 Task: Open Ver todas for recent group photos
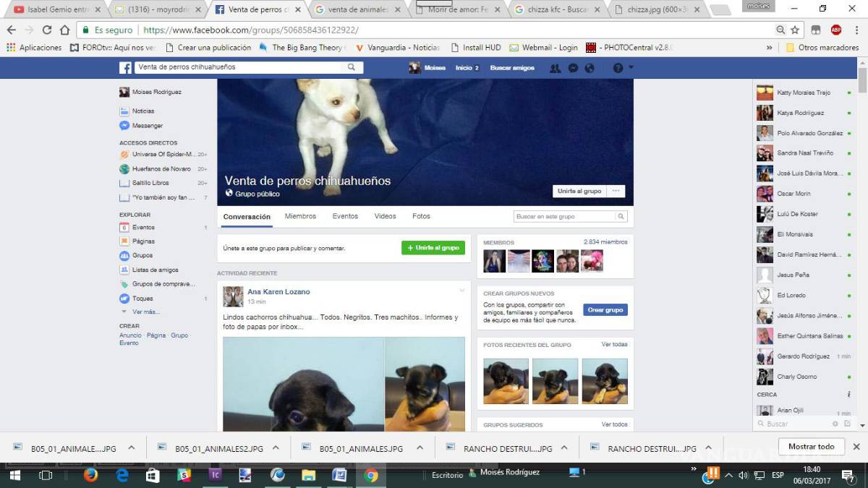tap(614, 345)
